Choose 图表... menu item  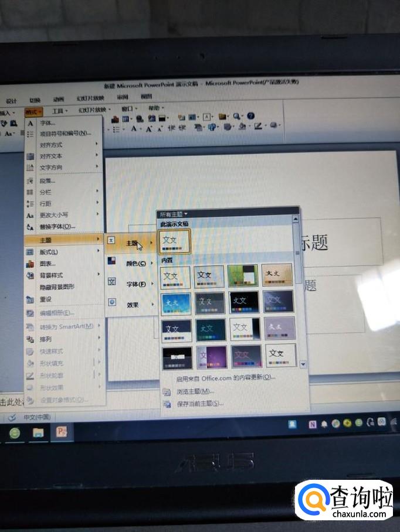tap(64, 264)
